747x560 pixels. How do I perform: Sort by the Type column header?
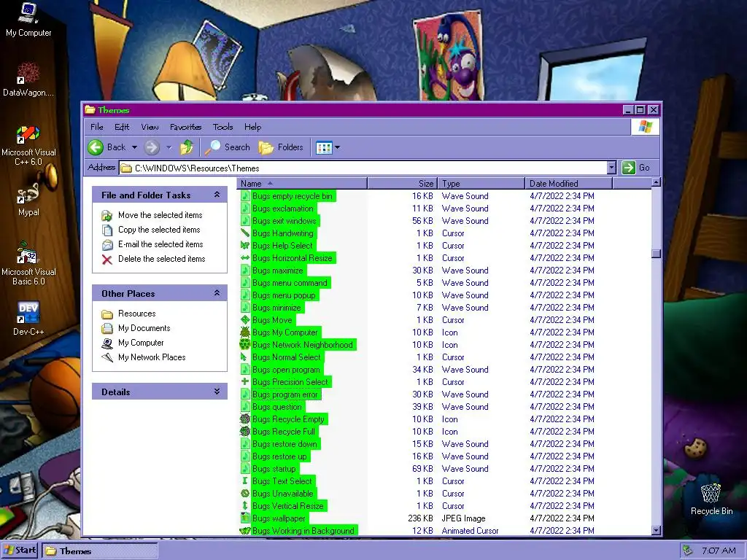click(481, 183)
